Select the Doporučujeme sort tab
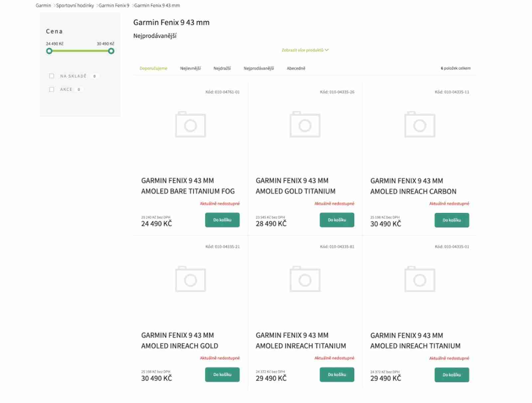The height and width of the screenshot is (403, 532). point(153,68)
